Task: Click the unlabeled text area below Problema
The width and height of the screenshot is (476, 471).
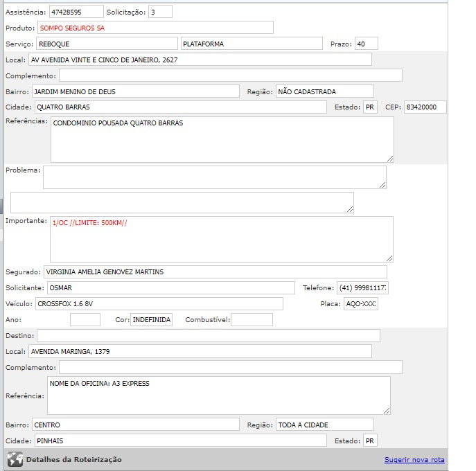Action: pyautogui.click(x=182, y=202)
